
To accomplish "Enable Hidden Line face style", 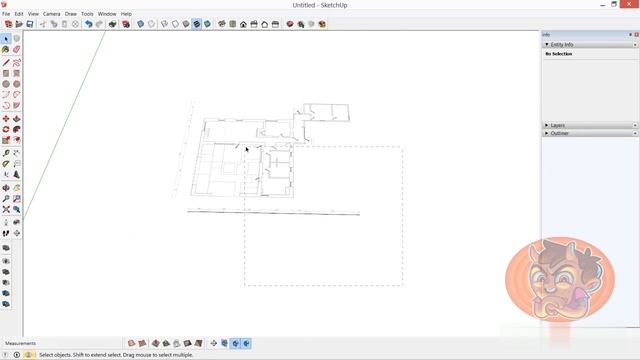I will (x=175, y=24).
